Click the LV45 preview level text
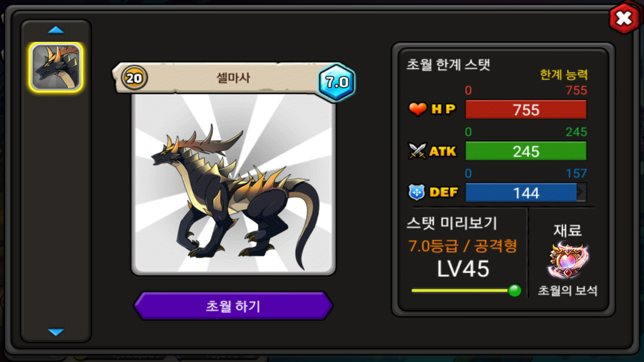 click(x=463, y=269)
